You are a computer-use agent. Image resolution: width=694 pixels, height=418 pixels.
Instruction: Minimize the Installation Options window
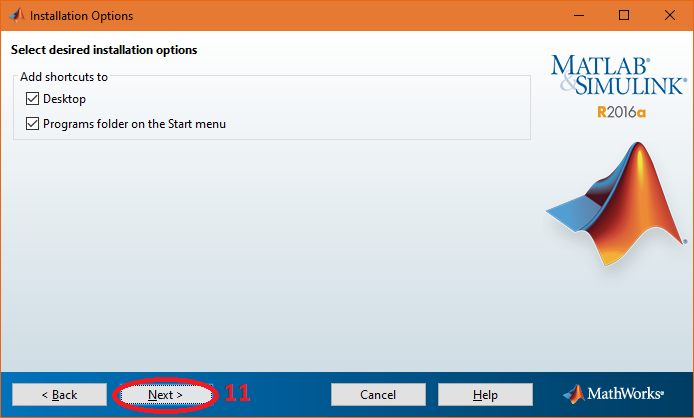click(577, 16)
